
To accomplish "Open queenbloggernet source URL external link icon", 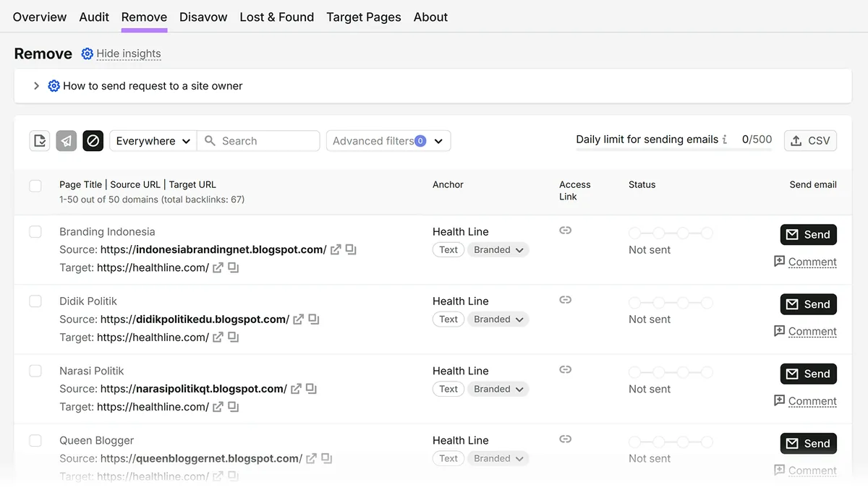I will [312, 458].
